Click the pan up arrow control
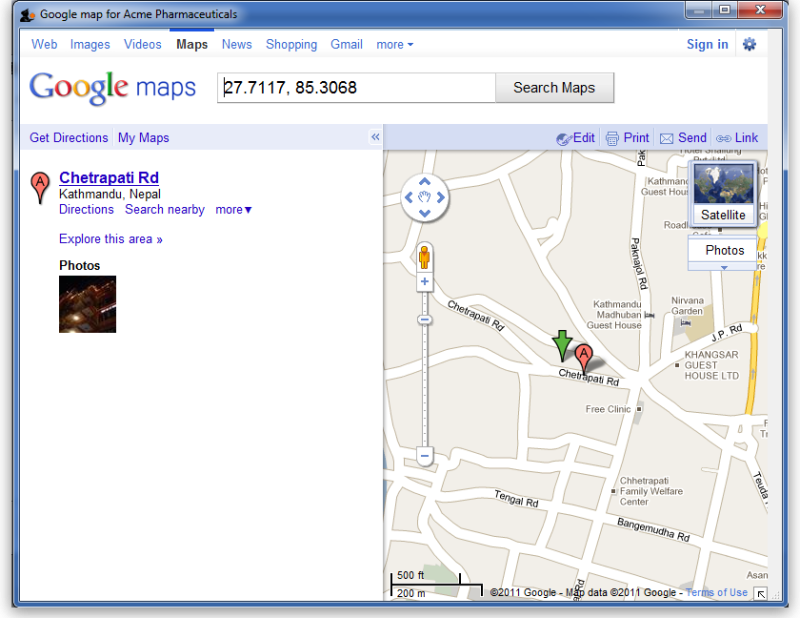Image resolution: width=800 pixels, height=618 pixels. coord(424,180)
